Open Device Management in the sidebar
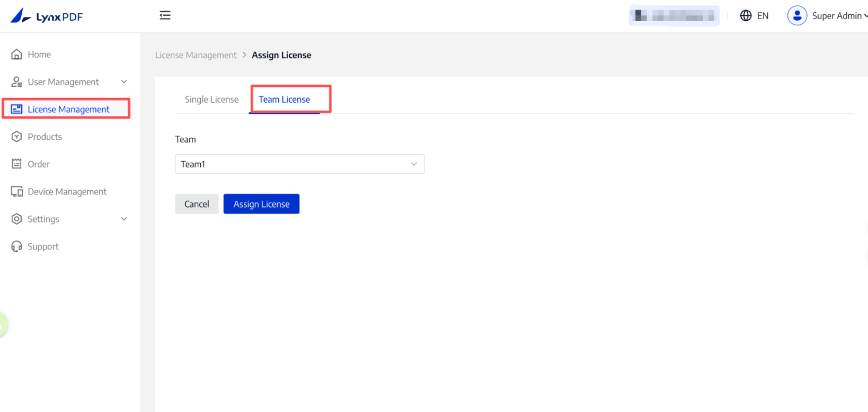This screenshot has width=868, height=412. (x=67, y=192)
